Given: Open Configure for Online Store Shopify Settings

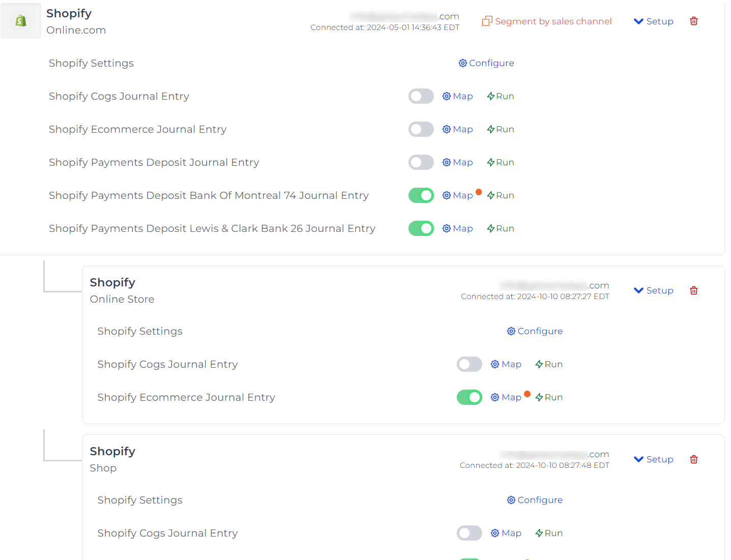Looking at the screenshot, I should click(535, 331).
